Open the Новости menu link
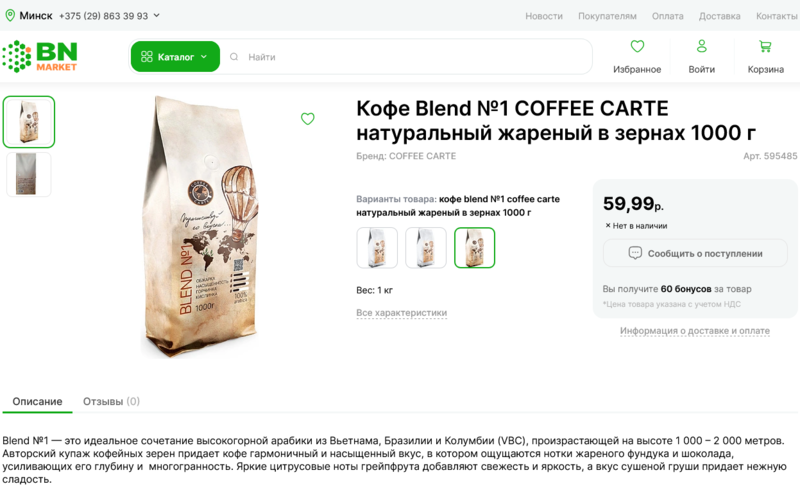Image resolution: width=800 pixels, height=493 pixels. click(x=544, y=16)
